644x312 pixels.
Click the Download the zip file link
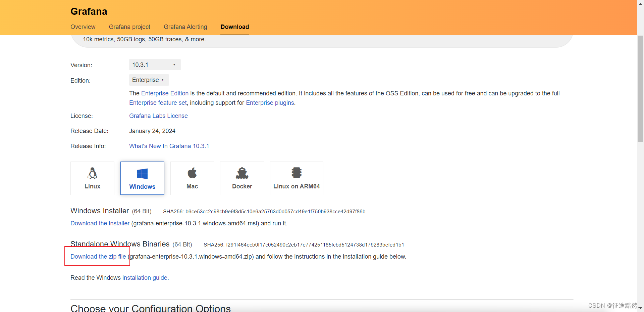click(x=98, y=257)
